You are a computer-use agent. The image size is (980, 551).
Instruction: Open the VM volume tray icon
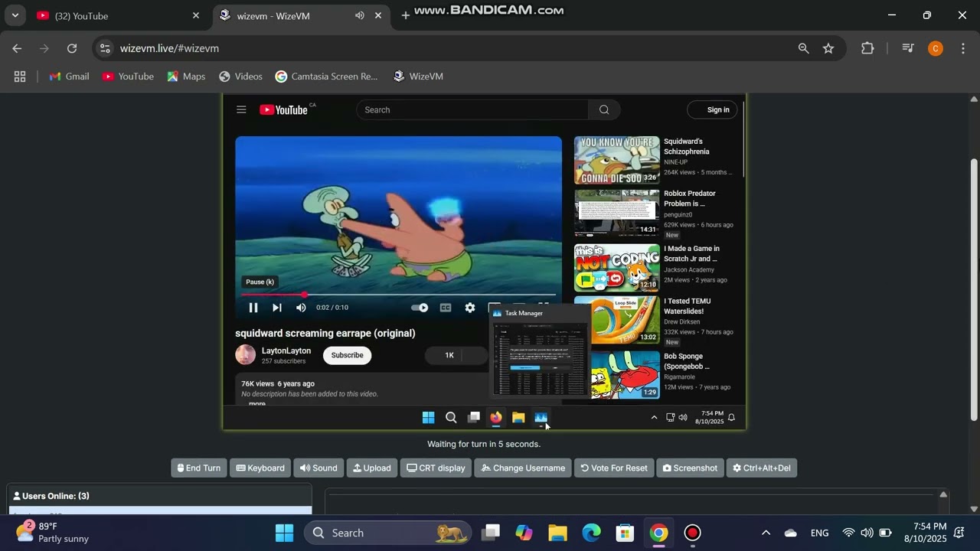click(x=683, y=417)
